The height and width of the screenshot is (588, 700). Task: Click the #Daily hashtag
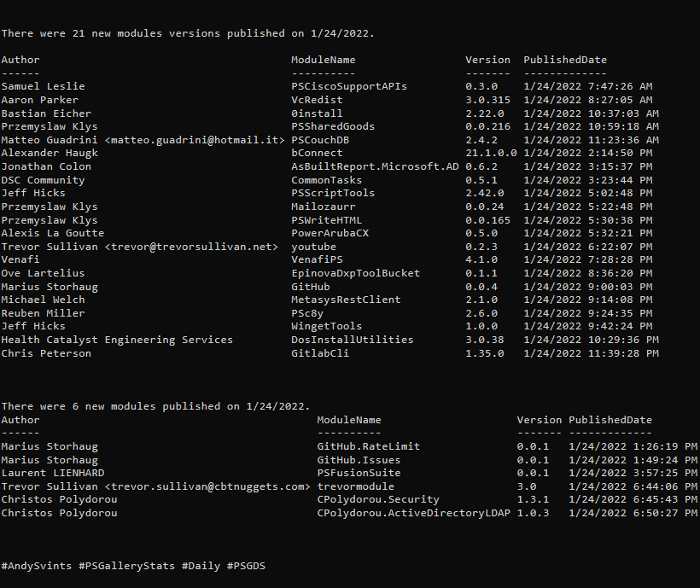[201, 566]
